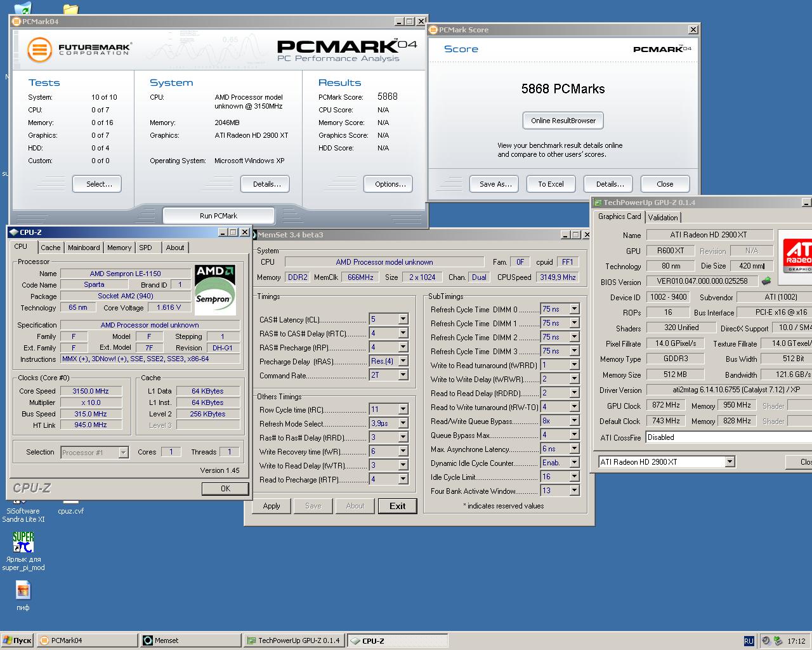Screen dimensions: 812x650
Task: Switch to Memset in the taskbar
Action: click(191, 640)
